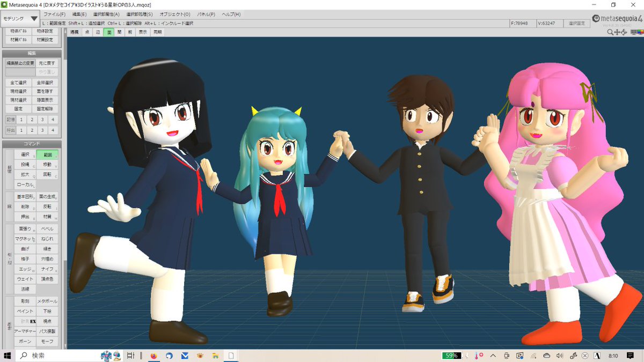
Task: Toggle 辺 (edge) display
Action: [98, 32]
